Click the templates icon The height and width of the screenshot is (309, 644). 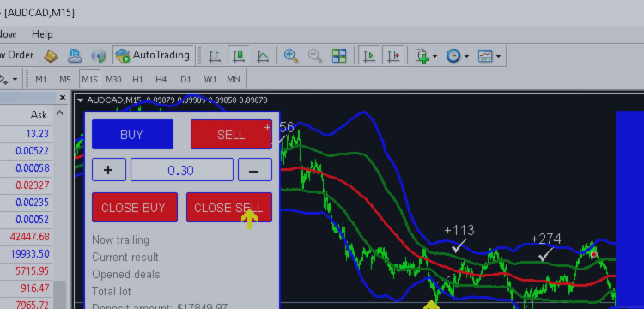485,56
